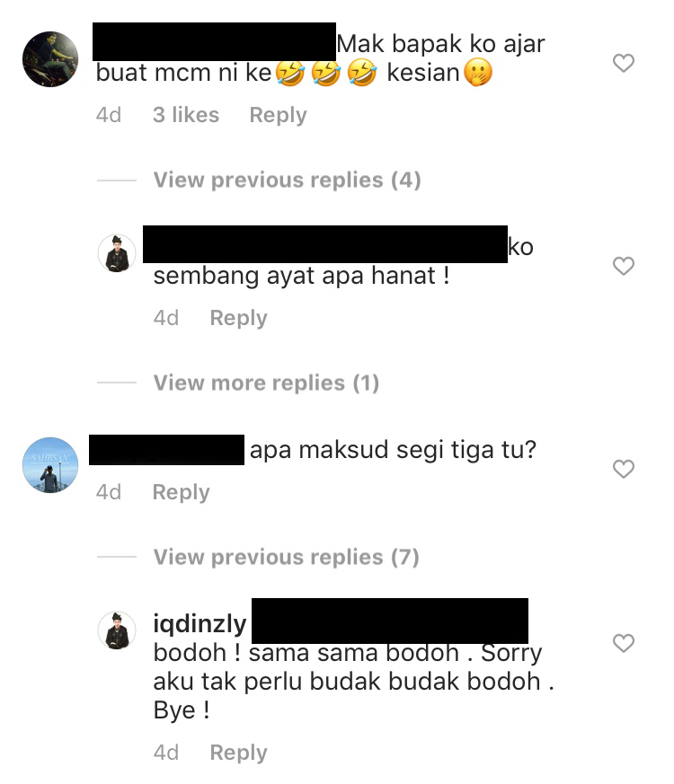Expand View previous replies (4)
The width and height of the screenshot is (674, 784).
(x=288, y=180)
